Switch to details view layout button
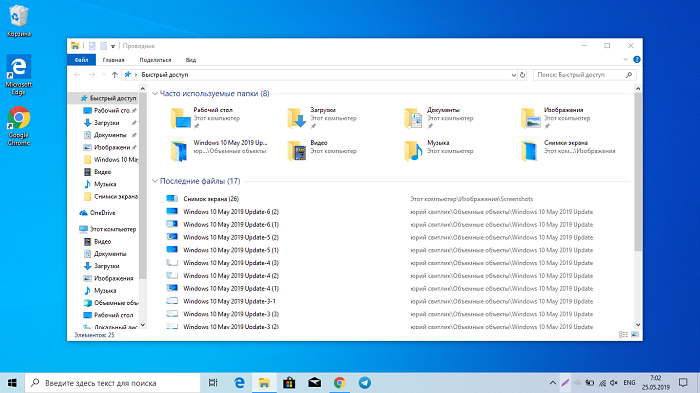The image size is (700, 393). tap(624, 334)
